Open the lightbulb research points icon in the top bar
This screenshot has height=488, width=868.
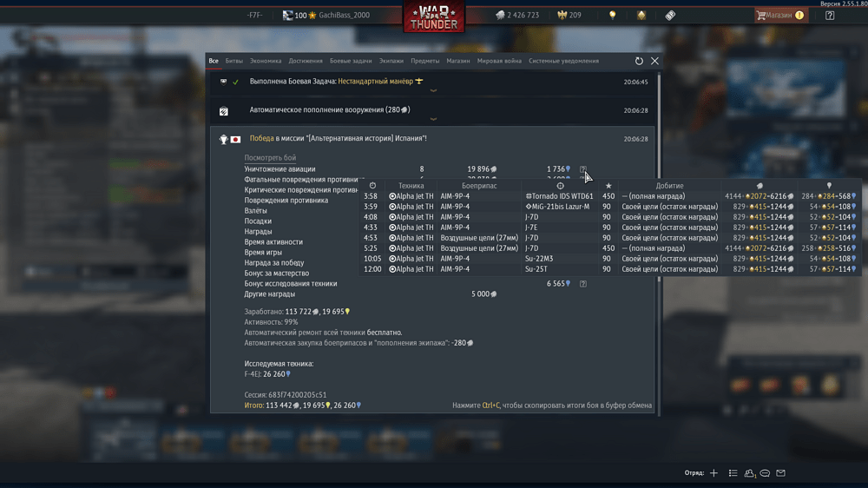click(x=612, y=15)
